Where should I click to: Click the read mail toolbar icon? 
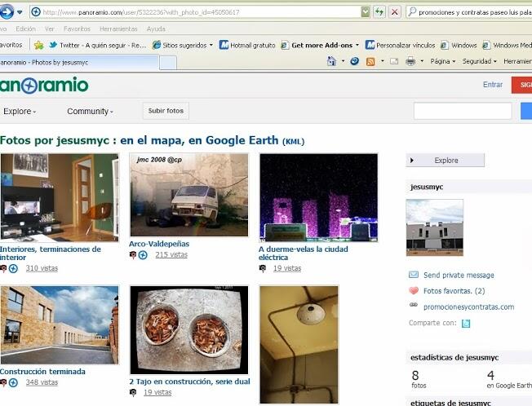pos(394,61)
